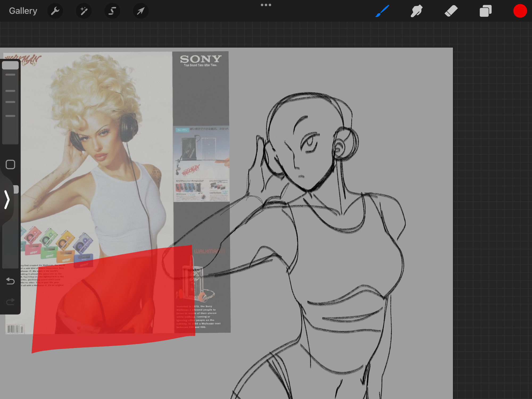Select the Selection S-shaped tool
Screen dimensions: 532x399
pyautogui.click(x=112, y=11)
